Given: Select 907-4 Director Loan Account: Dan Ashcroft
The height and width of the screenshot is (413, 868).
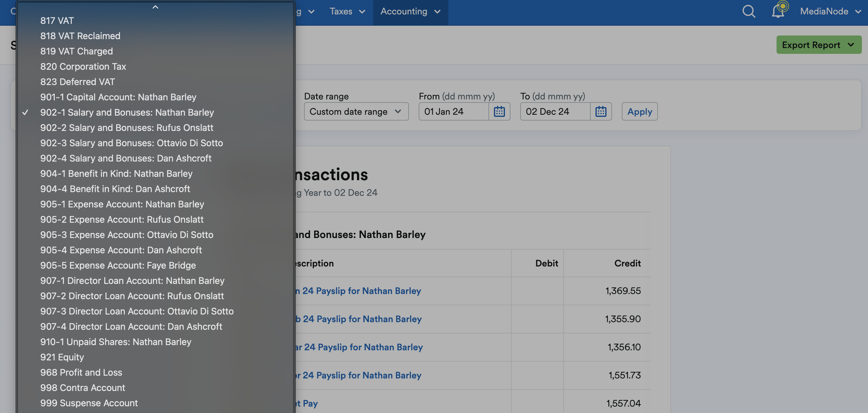Looking at the screenshot, I should pyautogui.click(x=156, y=327).
